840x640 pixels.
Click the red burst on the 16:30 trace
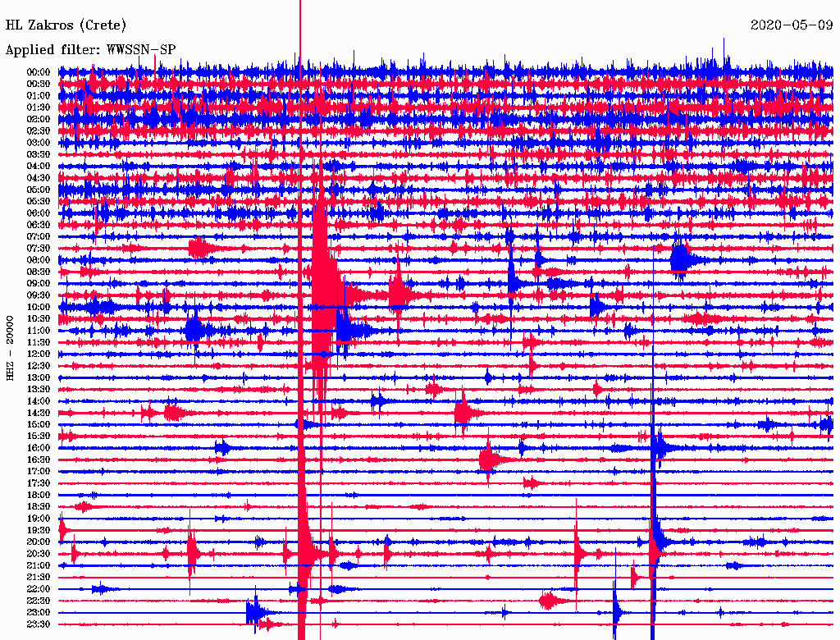[x=489, y=459]
